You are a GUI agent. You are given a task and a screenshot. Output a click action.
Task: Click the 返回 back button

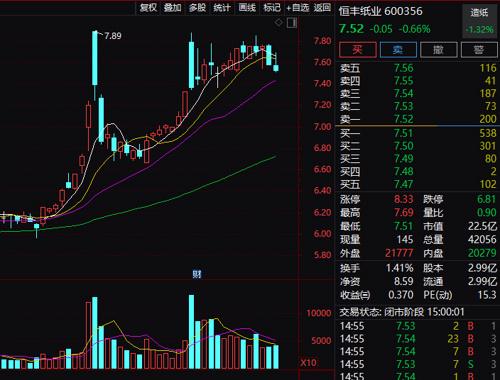322,7
